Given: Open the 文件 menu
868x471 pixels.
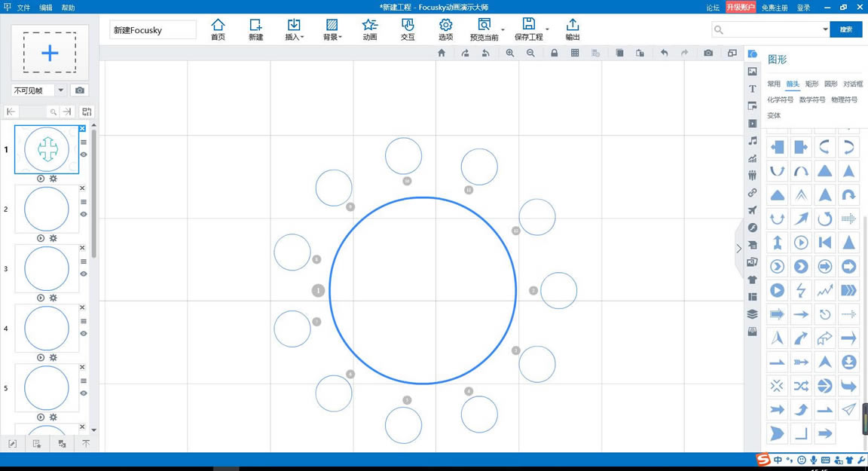Looking at the screenshot, I should coord(23,7).
